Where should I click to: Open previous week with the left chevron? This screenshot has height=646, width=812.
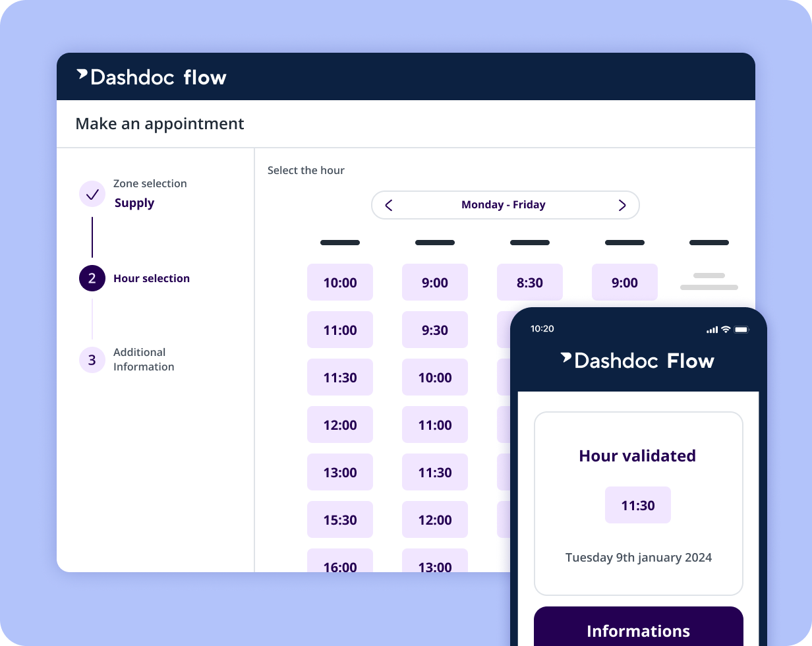[x=388, y=205]
